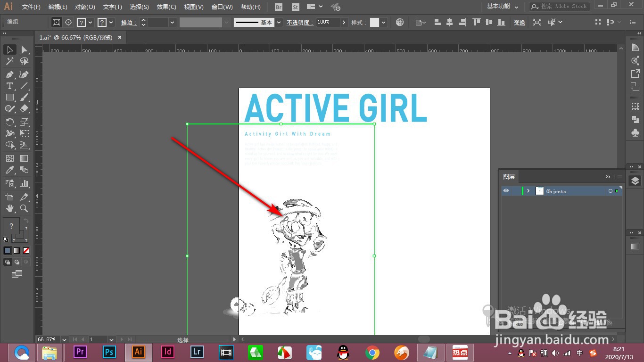Click the 变换 transform link
The image size is (644, 362).
pyautogui.click(x=519, y=23)
